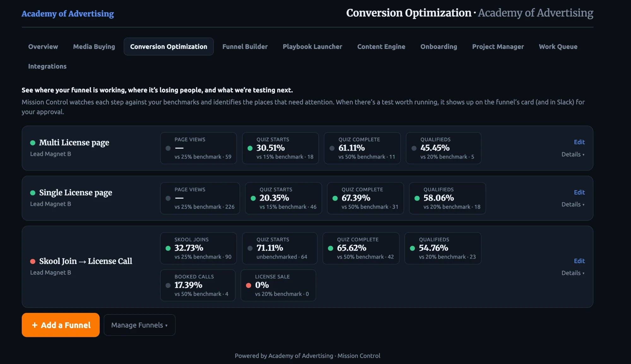Viewport: 631px width, 364px height.
Task: Click the Academy of Advertising logo link
Action: coord(68,14)
